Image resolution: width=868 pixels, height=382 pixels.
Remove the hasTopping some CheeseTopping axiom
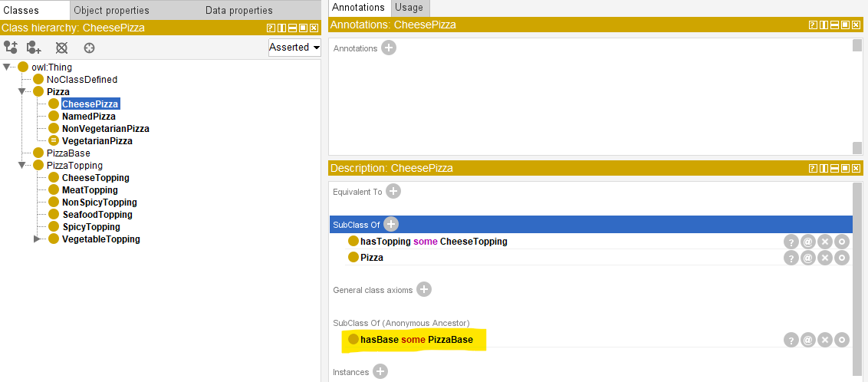click(x=825, y=242)
